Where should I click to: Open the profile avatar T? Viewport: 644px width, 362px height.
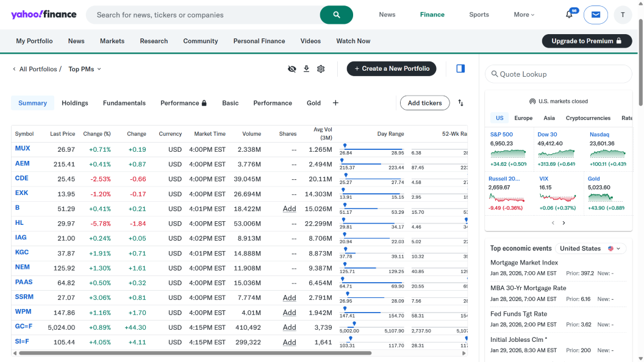(x=623, y=15)
